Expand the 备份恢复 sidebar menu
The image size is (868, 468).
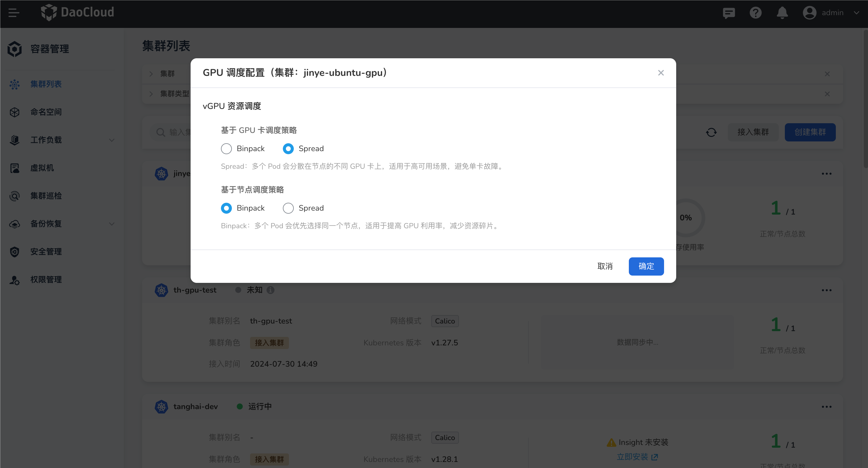tap(111, 224)
